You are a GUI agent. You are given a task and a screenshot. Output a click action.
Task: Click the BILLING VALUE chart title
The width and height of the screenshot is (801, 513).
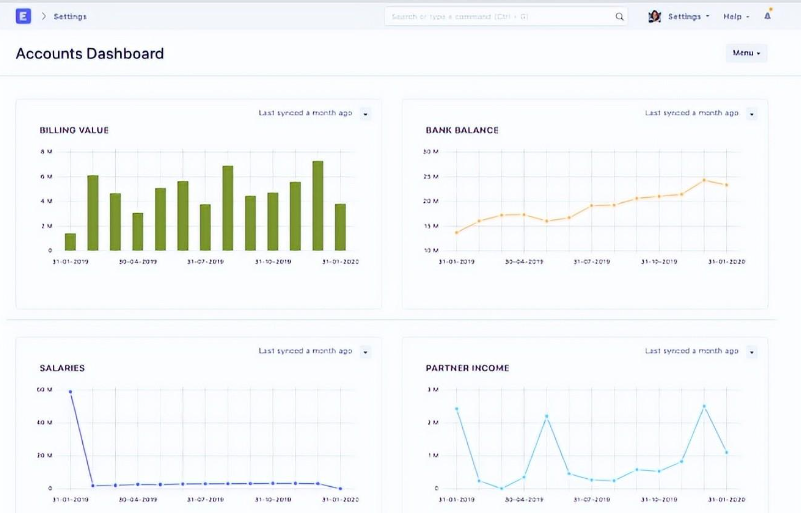click(x=74, y=130)
